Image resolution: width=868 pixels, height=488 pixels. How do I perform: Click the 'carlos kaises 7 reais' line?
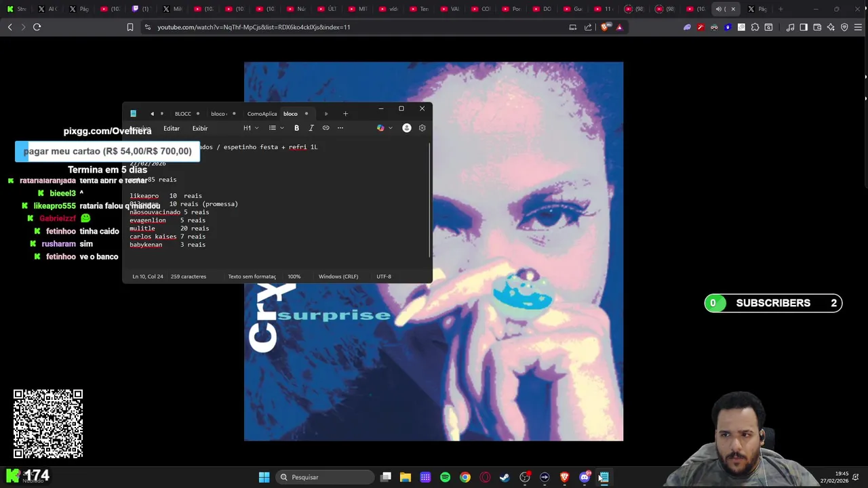coord(167,237)
